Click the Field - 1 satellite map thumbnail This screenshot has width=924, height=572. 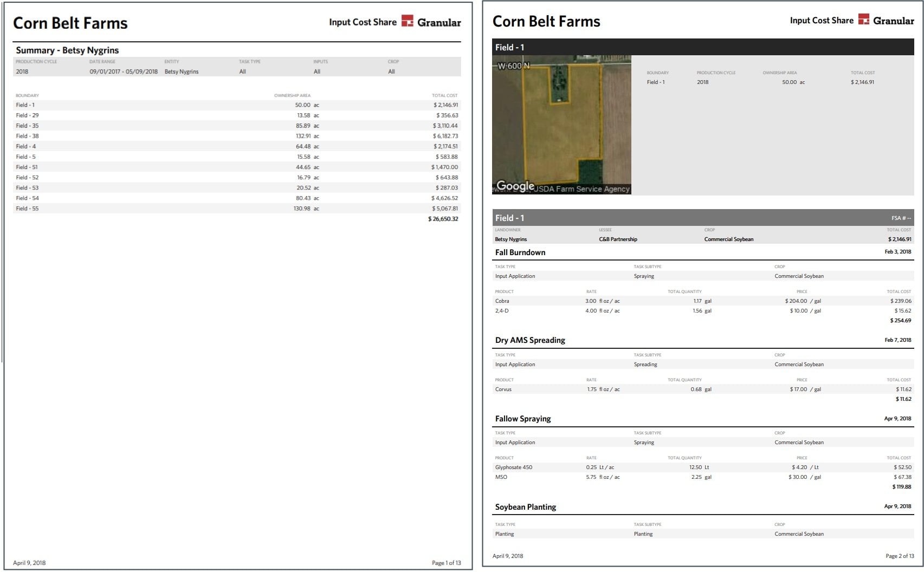[561, 125]
